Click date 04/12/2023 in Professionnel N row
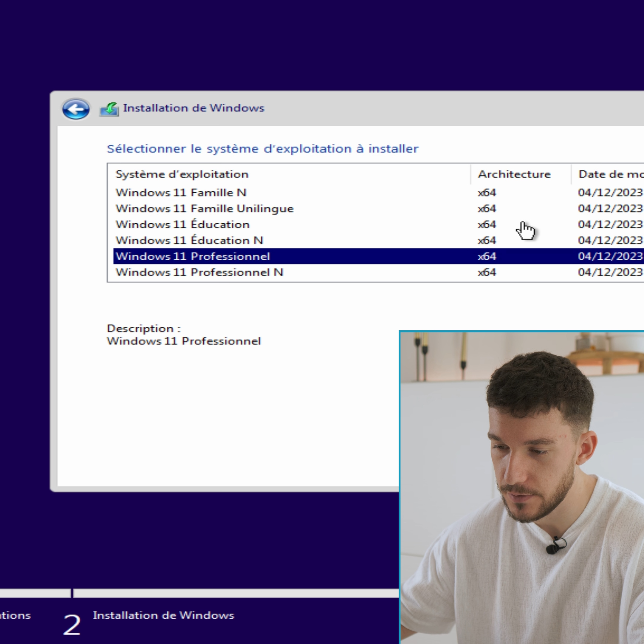The image size is (644, 644). click(x=611, y=272)
